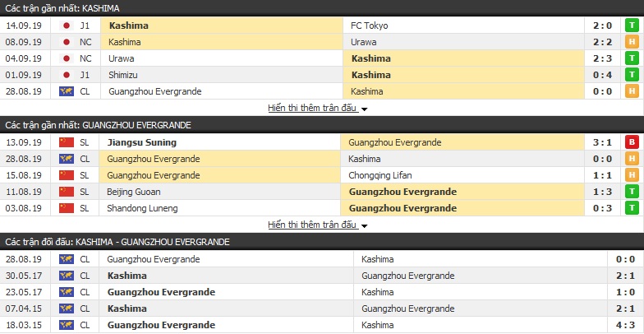The height and width of the screenshot is (334, 644).
Task: Click China flag in Chongqing Lifan row
Action: pyautogui.click(x=66, y=175)
